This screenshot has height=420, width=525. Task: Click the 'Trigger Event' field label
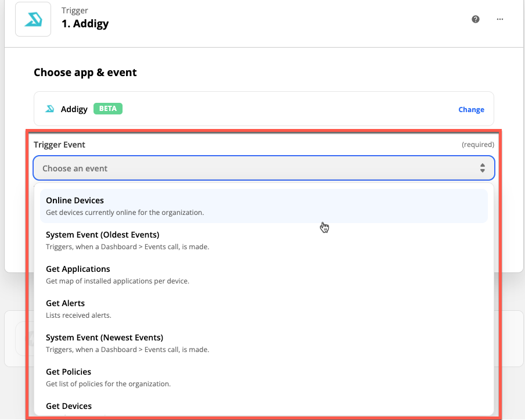tap(59, 145)
